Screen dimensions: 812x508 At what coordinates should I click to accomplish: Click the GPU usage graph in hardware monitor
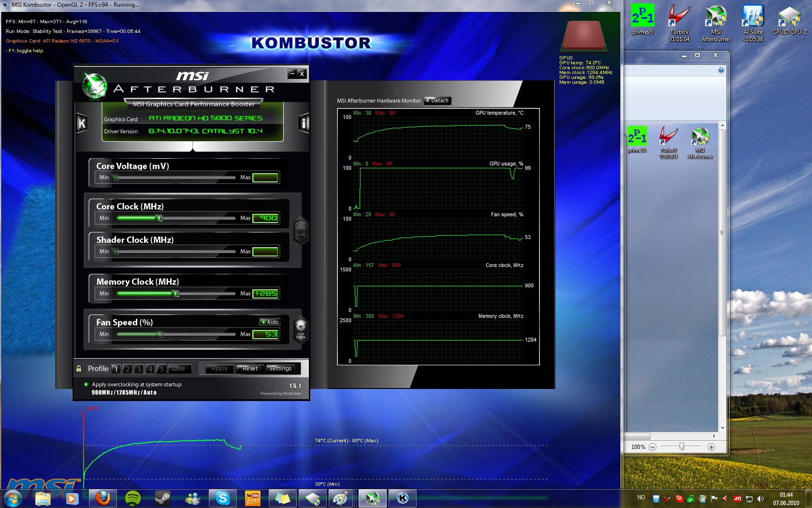[x=438, y=188]
